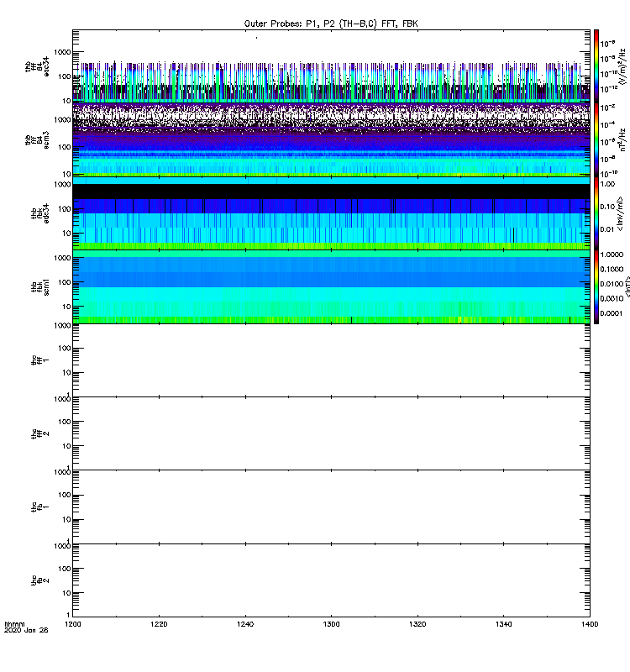Click the 'thc fb 1' y-axis title
The width and height of the screenshot is (630, 672).
pos(40,507)
